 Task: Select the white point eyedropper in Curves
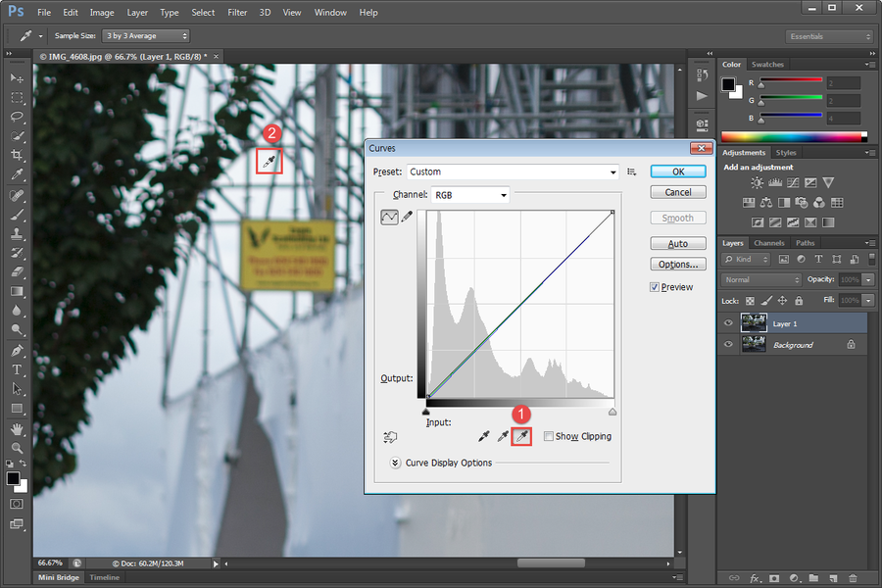point(521,436)
